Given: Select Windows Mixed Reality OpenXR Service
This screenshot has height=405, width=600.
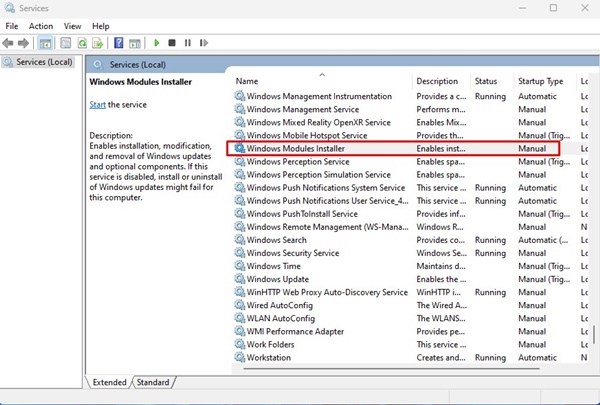Looking at the screenshot, I should [409, 122].
